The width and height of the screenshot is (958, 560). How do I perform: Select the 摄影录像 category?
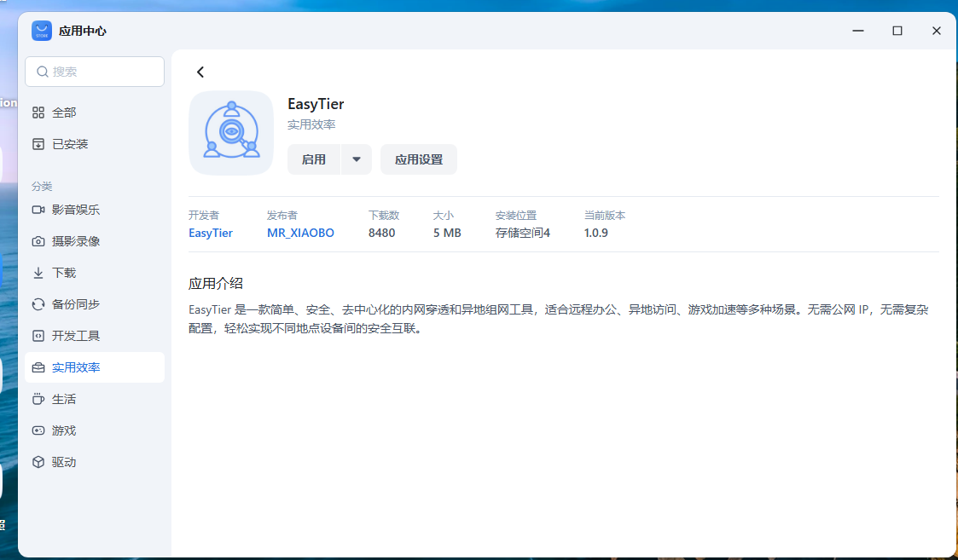coord(95,241)
